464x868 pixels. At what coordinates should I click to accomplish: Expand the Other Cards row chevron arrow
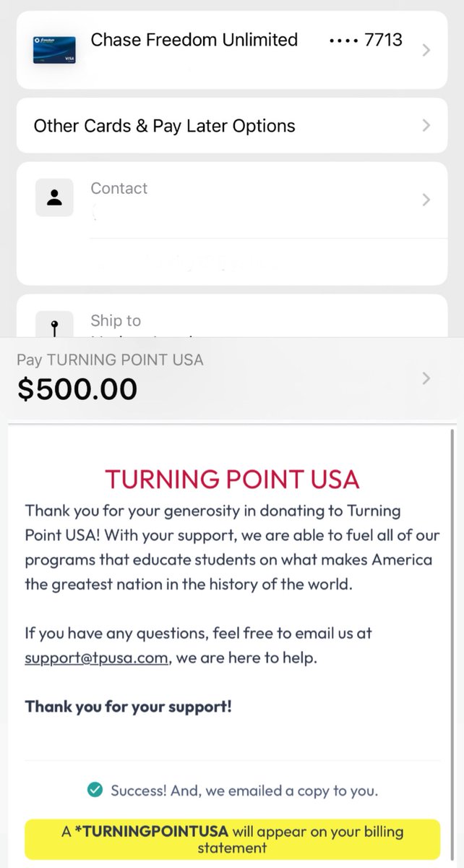click(x=426, y=125)
